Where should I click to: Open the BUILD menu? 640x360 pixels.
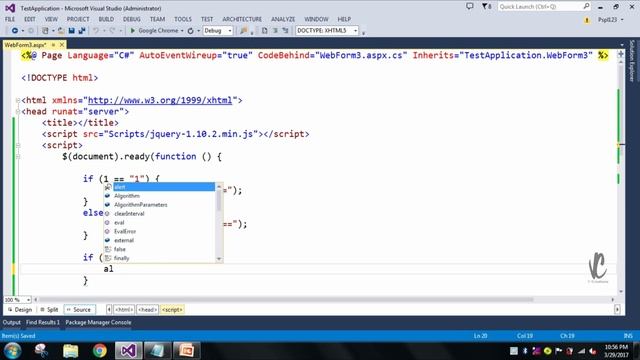click(x=106, y=19)
